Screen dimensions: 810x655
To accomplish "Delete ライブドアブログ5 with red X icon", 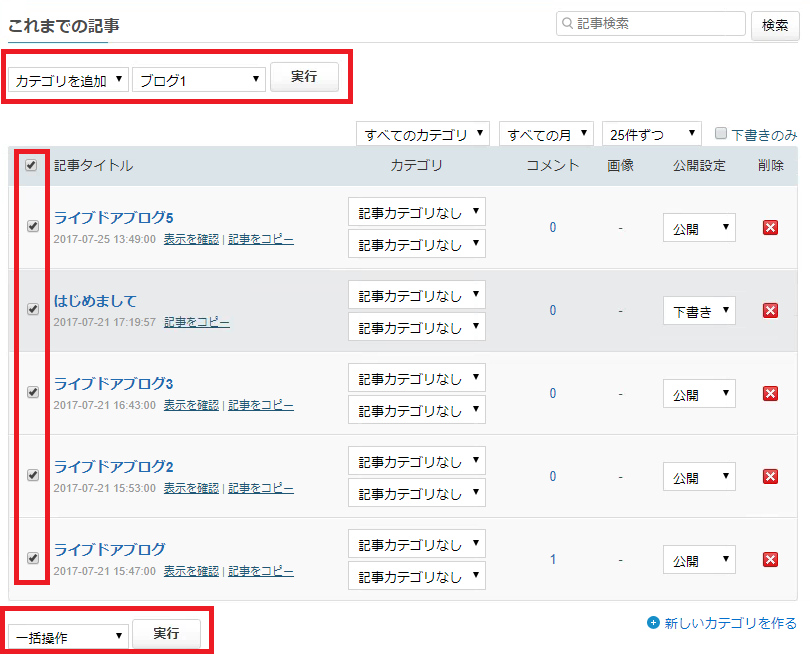I will 770,228.
